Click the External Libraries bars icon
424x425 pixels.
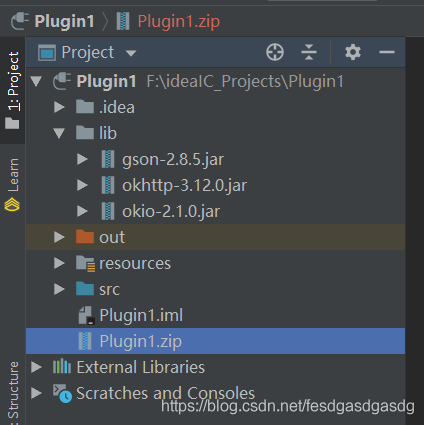(x=62, y=367)
